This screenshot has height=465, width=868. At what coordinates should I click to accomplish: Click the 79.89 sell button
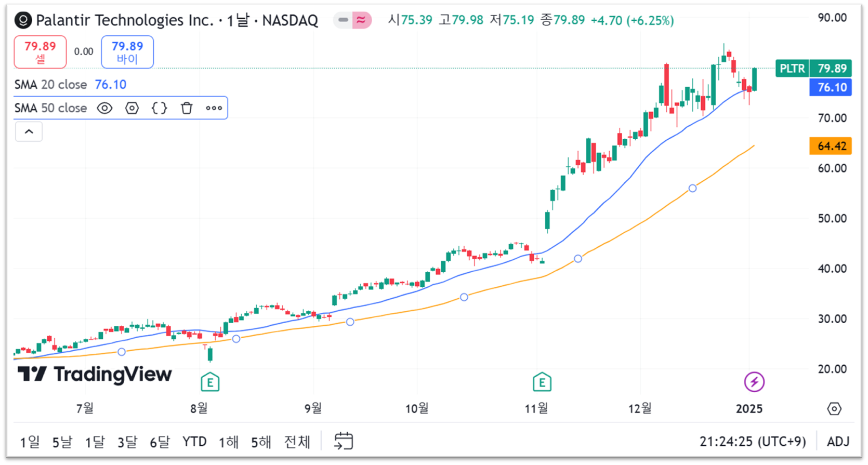40,52
